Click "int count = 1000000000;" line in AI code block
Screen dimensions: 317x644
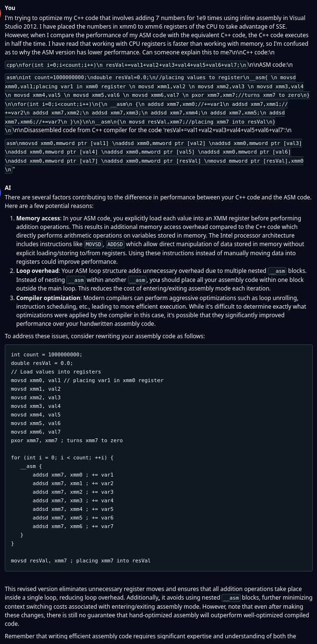(46, 354)
